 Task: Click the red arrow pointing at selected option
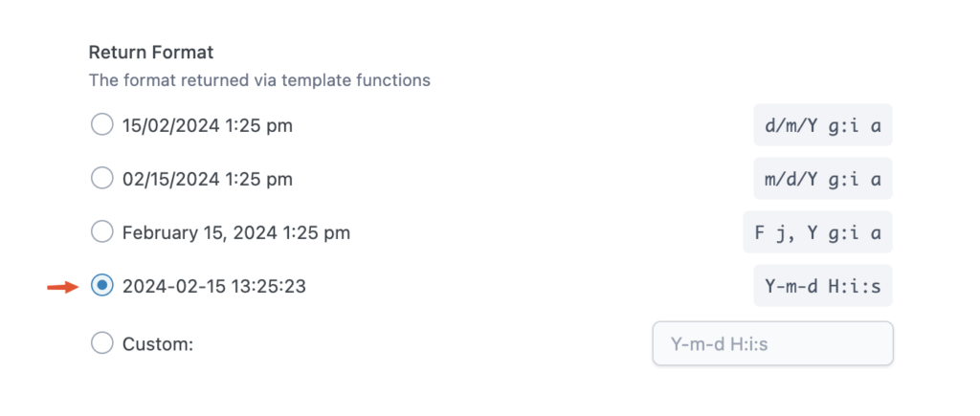(63, 285)
